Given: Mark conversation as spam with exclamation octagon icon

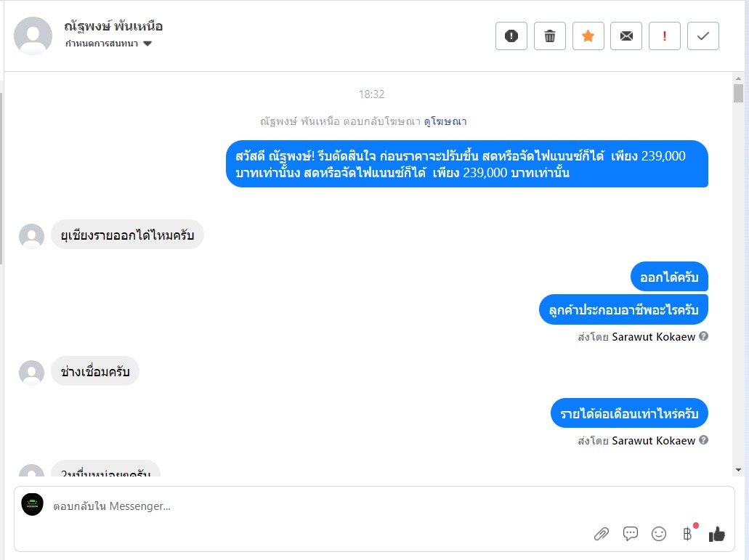Looking at the screenshot, I should click(511, 36).
